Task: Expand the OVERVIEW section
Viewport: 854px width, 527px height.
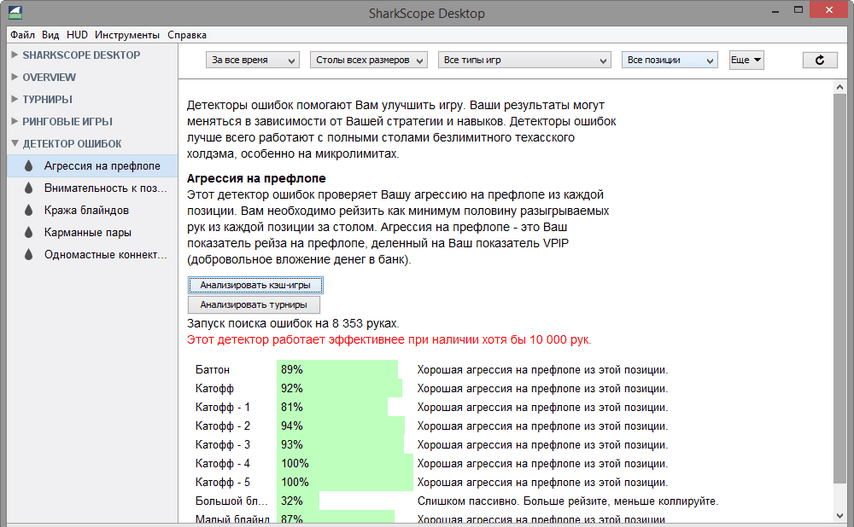Action: tap(15, 77)
